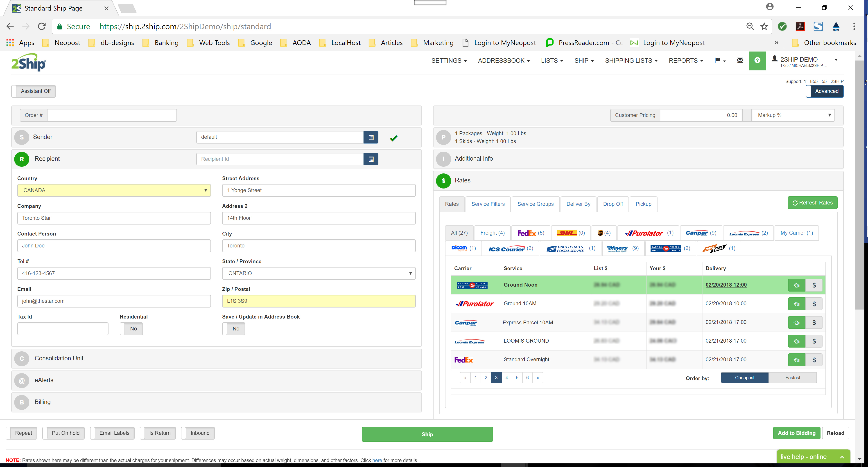Open the Markup % dropdown
Viewport: 868px width, 467px height.
coord(793,115)
